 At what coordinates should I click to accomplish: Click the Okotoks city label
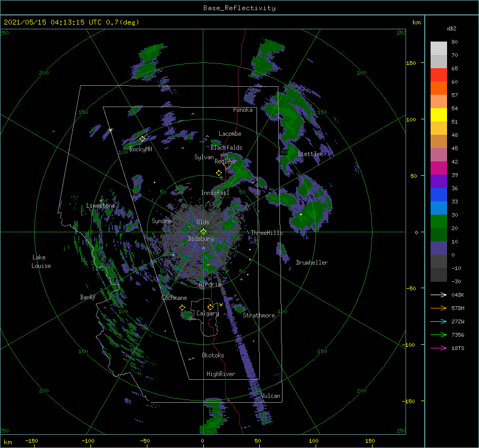pyautogui.click(x=213, y=355)
